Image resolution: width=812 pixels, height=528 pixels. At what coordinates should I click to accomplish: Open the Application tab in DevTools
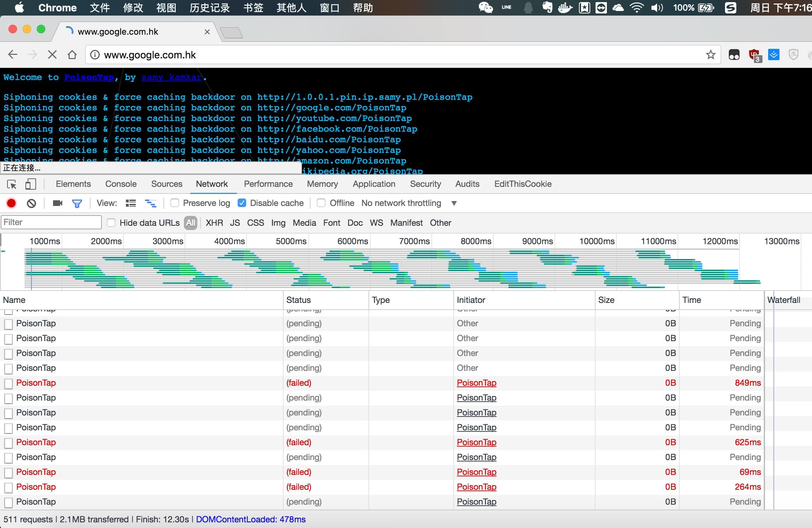tap(374, 184)
